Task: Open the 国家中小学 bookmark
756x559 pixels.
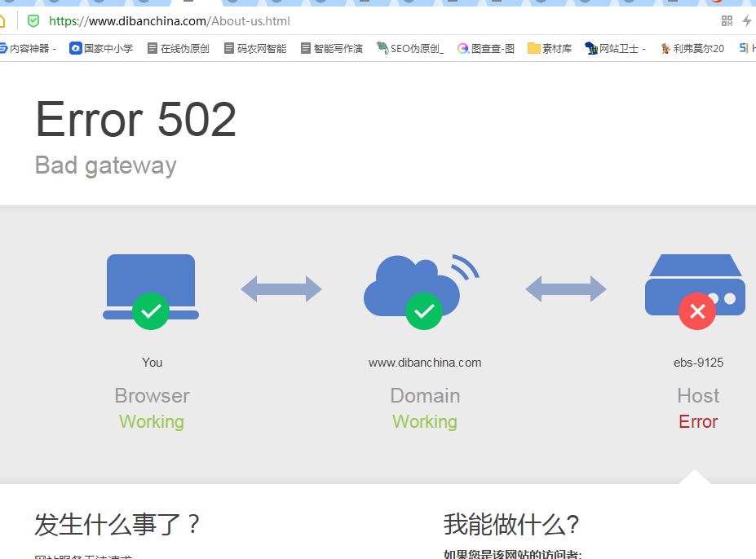Action: pyautogui.click(x=101, y=49)
